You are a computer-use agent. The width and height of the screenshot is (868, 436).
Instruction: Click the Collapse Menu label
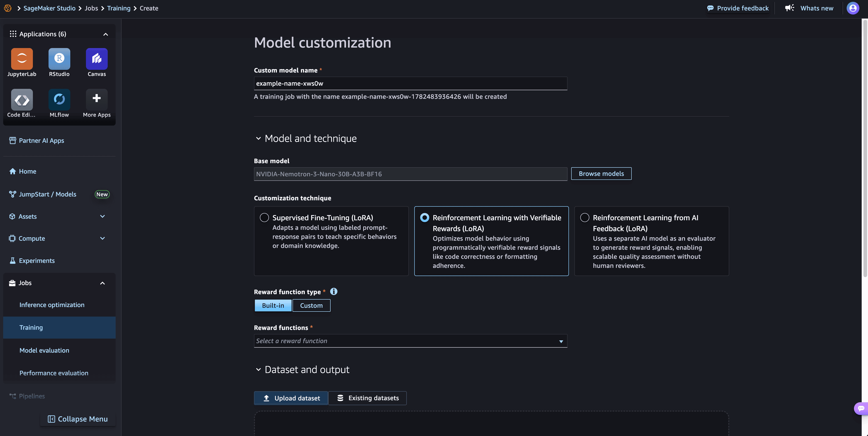coord(83,419)
